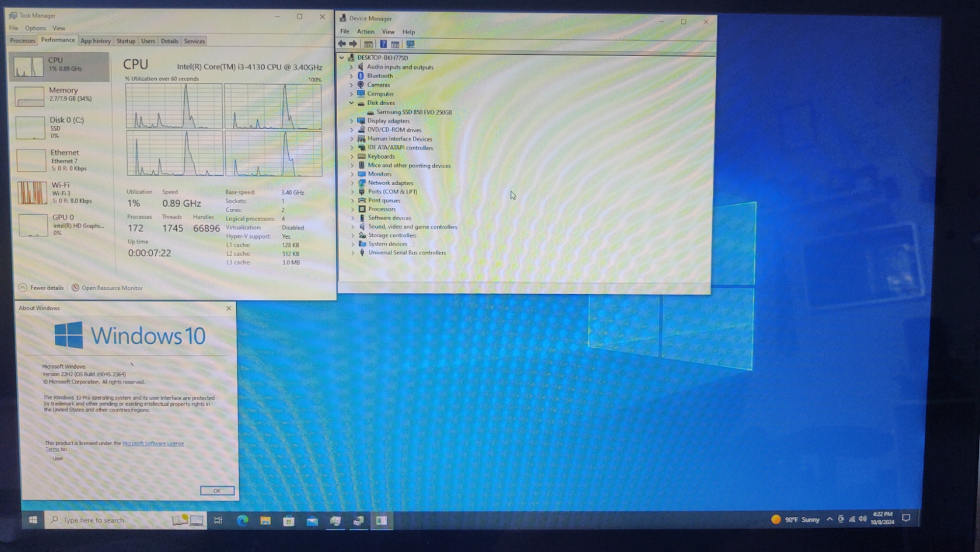
Task: Expand the Display adapters node
Action: (352, 121)
